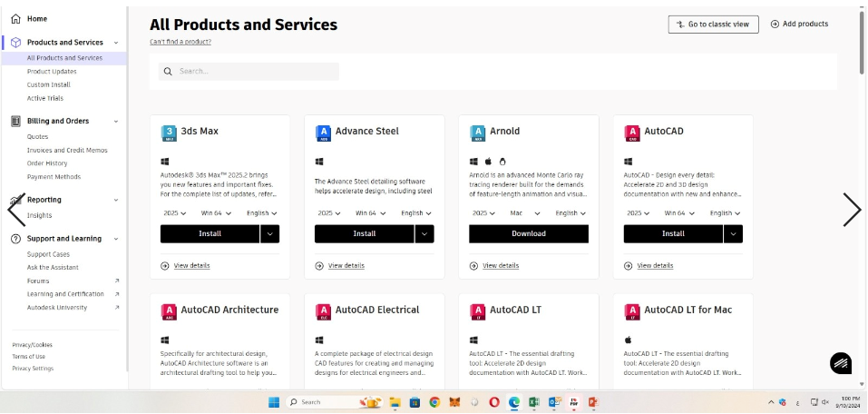
Task: Click the Apple platform icon on Arnold card
Action: coord(488,162)
